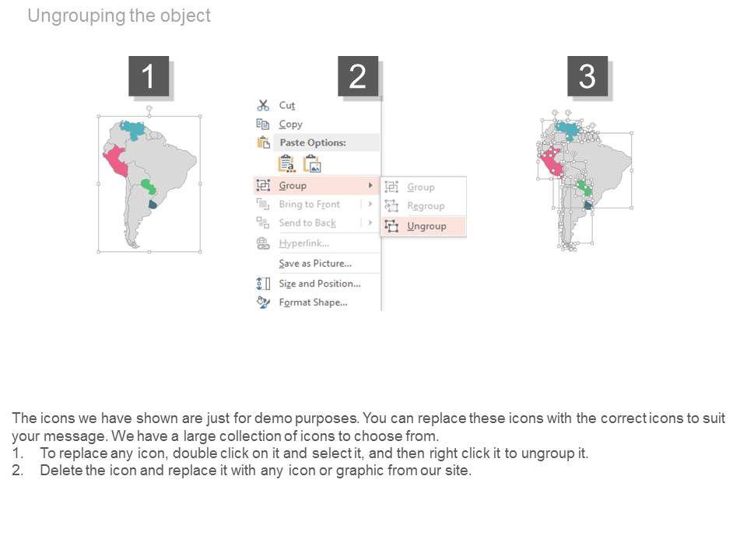Expand the Group submenu arrow

pyautogui.click(x=370, y=185)
